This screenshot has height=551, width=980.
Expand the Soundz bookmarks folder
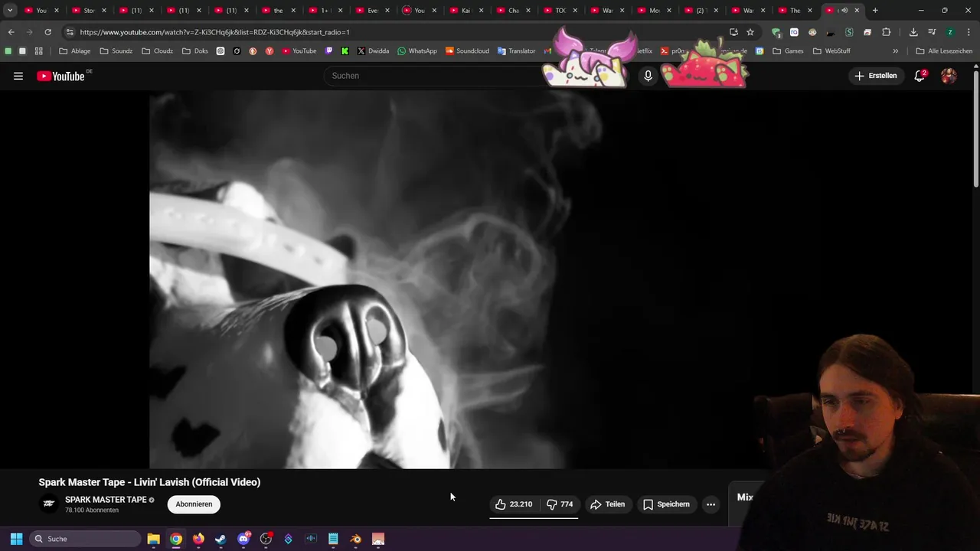pyautogui.click(x=116, y=51)
